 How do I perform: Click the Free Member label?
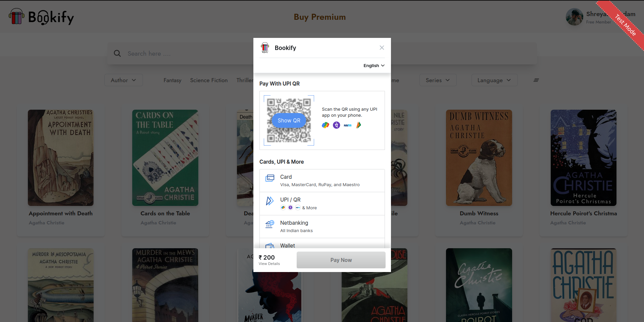(599, 22)
